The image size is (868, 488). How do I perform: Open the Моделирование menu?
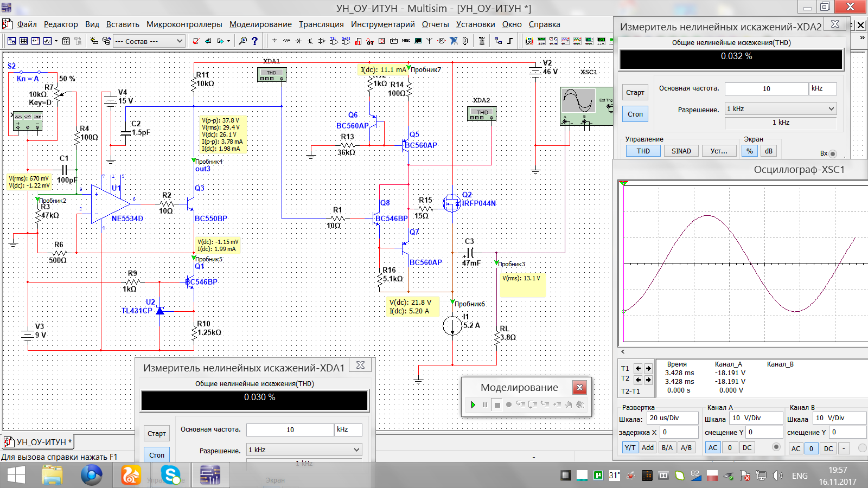pos(260,24)
